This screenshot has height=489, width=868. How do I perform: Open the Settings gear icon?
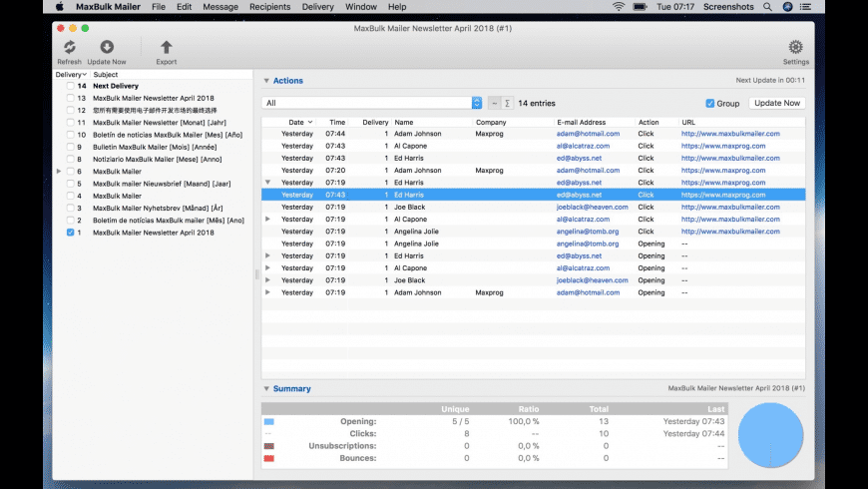pos(795,47)
